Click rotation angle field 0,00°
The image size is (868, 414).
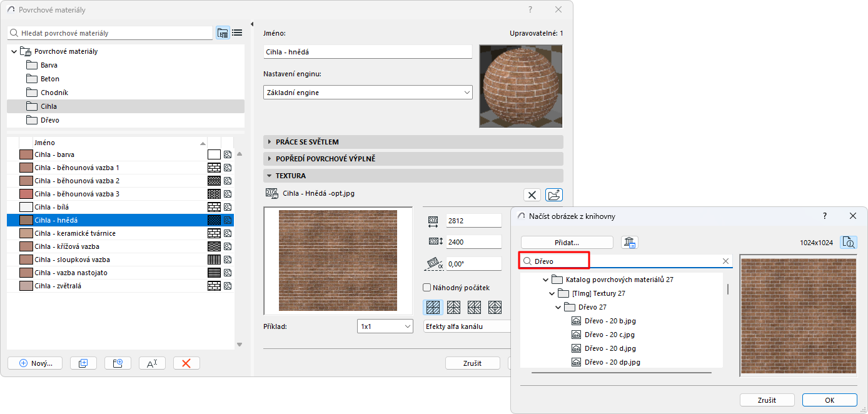(x=474, y=264)
